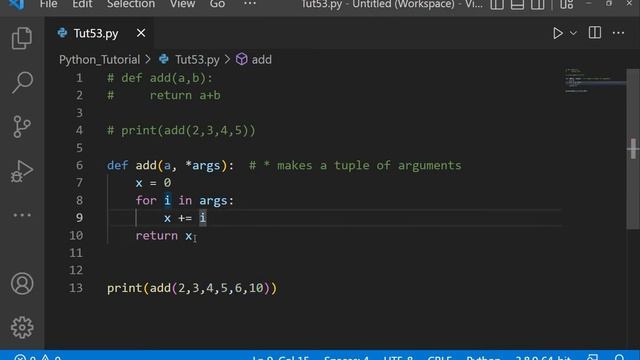Click Tut53.py breadcrumb item

197,60
